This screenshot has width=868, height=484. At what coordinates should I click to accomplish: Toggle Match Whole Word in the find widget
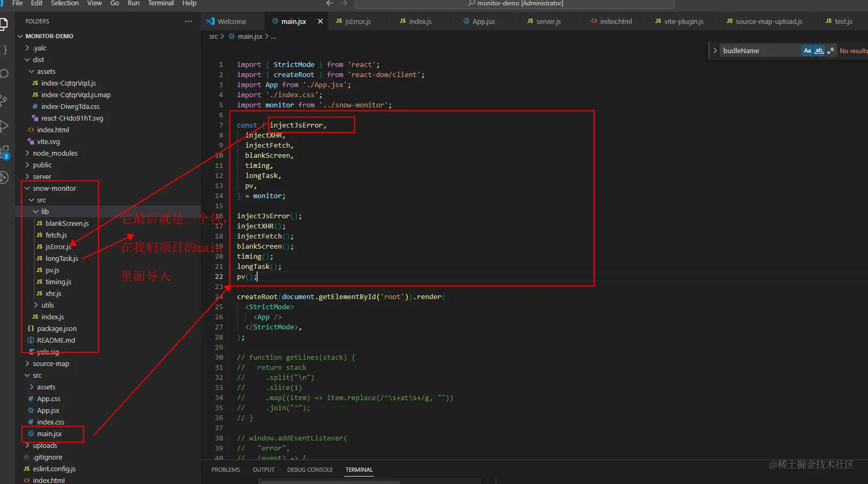(x=819, y=50)
